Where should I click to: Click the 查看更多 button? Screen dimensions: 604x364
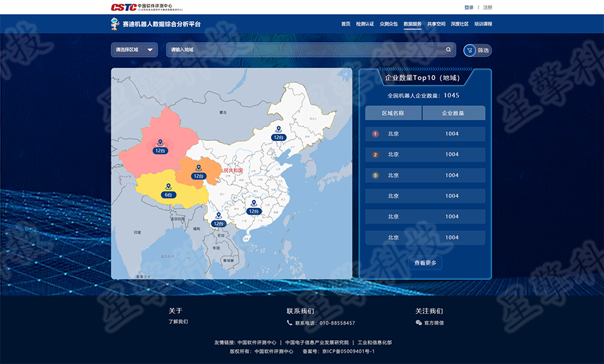pos(426,263)
